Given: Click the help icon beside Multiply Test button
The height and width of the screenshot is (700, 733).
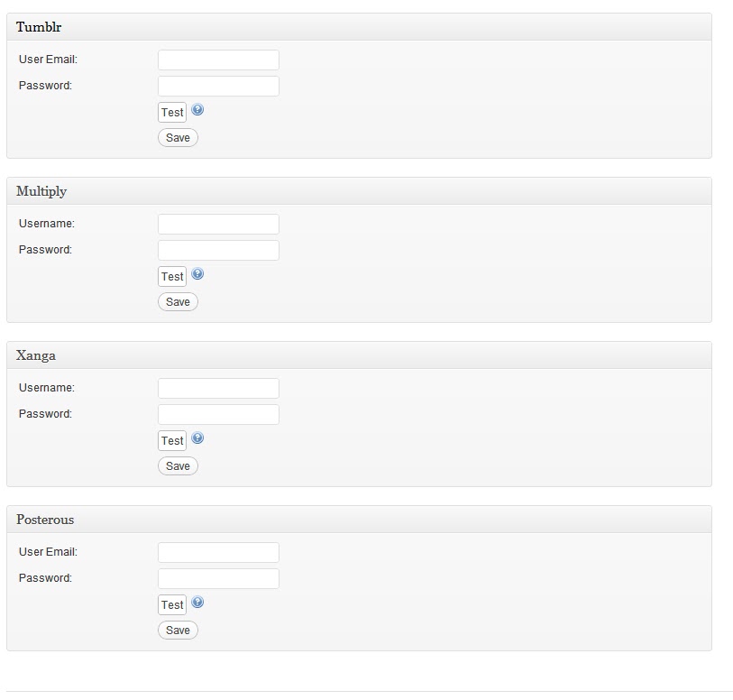Looking at the screenshot, I should [197, 274].
